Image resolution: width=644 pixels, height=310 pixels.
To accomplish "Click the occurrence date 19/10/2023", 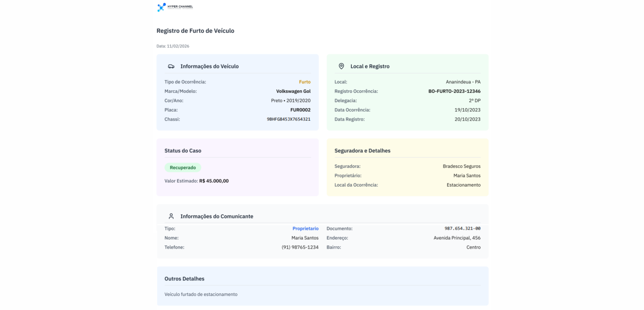I will pos(468,110).
